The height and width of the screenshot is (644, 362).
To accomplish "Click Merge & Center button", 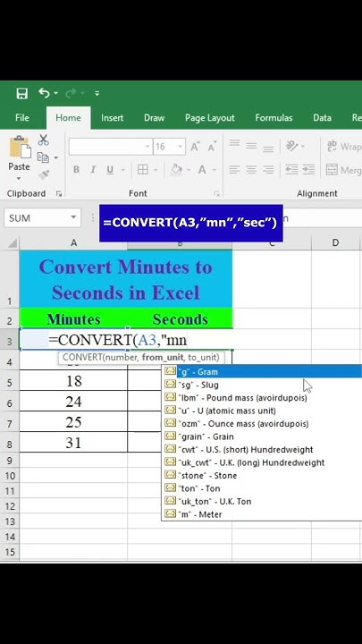I will pos(344,170).
